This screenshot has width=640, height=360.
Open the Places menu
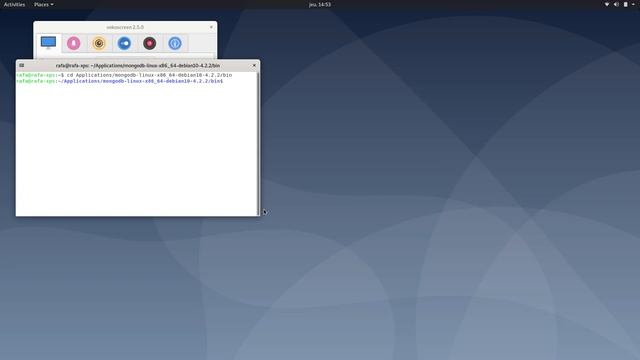(x=43, y=4)
